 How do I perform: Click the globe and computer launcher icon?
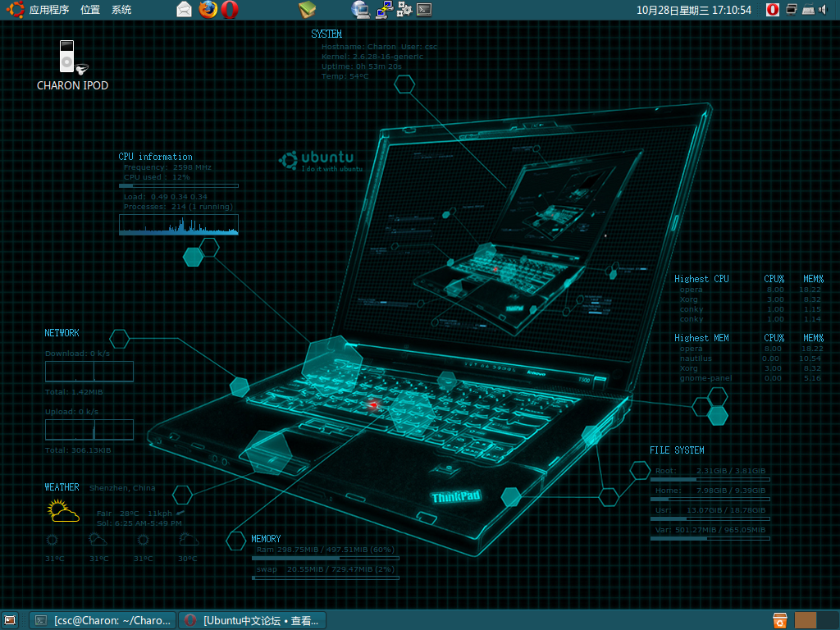(x=361, y=10)
